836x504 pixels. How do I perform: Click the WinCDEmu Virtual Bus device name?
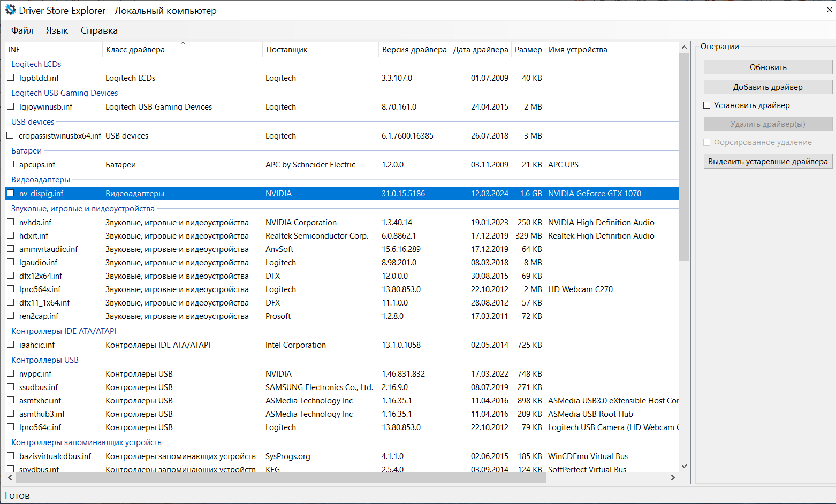click(588, 456)
